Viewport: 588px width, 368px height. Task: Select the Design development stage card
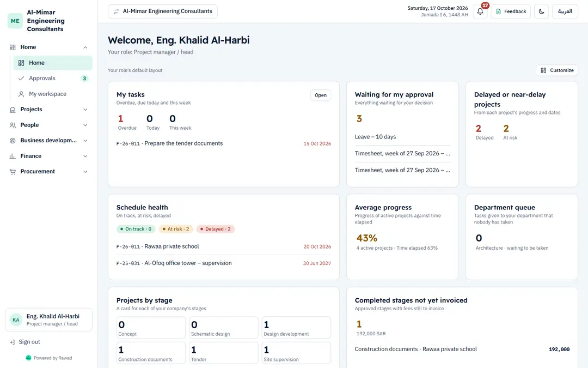[x=296, y=328]
